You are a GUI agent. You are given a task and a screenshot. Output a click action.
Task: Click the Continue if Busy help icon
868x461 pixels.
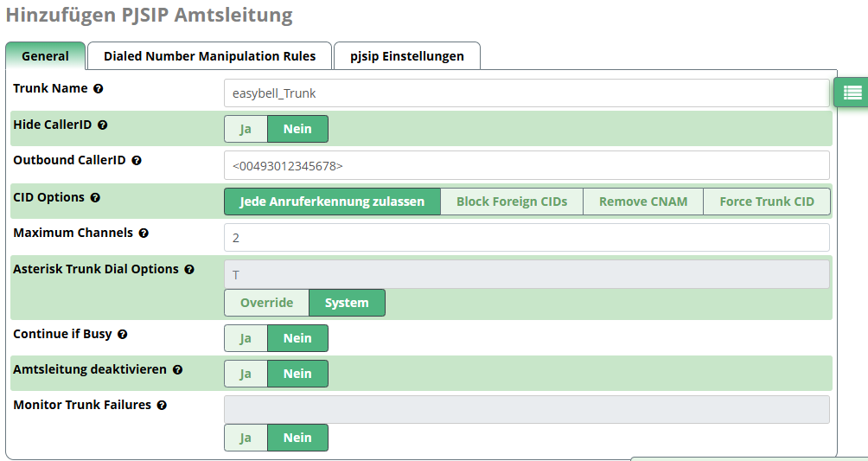pos(122,335)
